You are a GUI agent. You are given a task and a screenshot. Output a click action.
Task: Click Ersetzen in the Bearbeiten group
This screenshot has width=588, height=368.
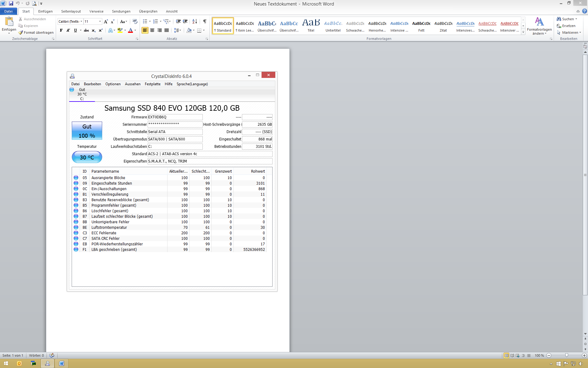568,26
